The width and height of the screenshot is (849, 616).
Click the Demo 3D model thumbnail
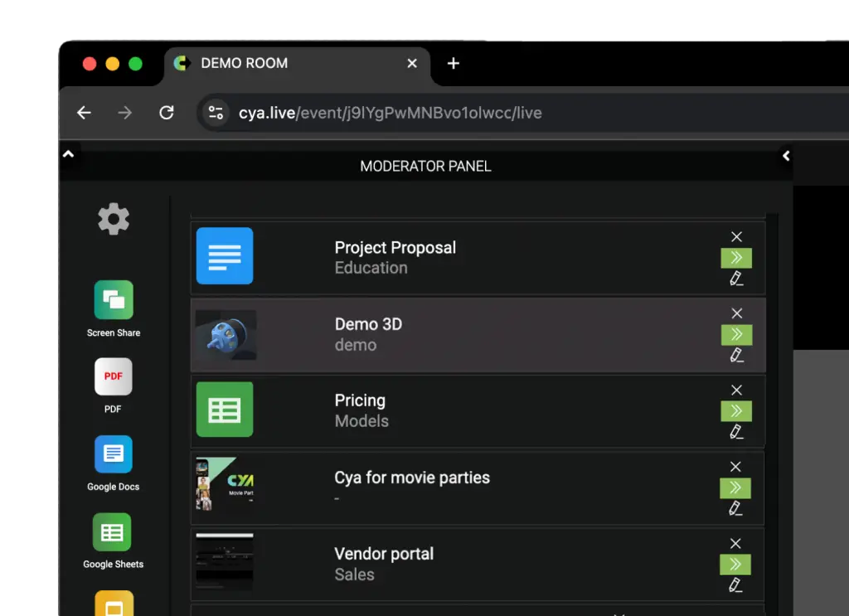coord(226,335)
